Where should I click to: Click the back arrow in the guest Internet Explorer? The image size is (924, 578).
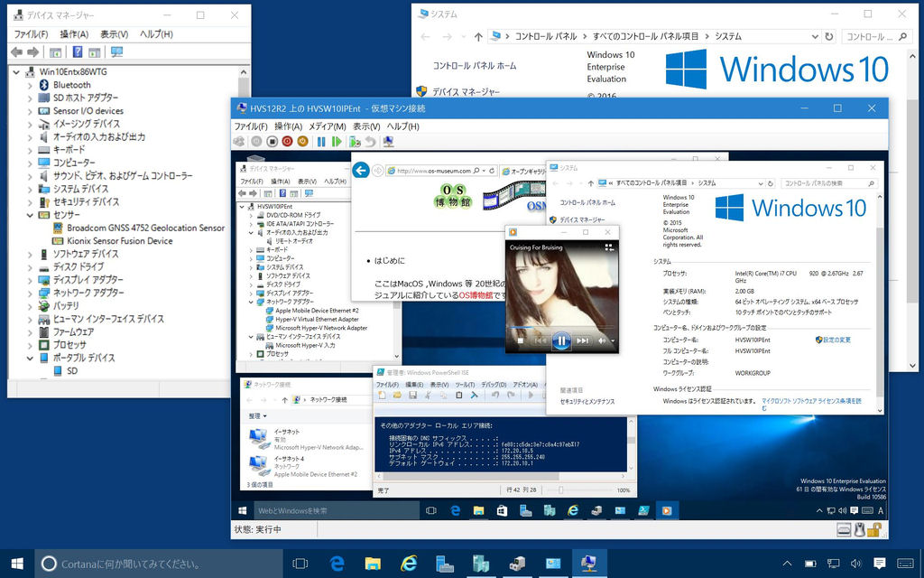pos(361,171)
